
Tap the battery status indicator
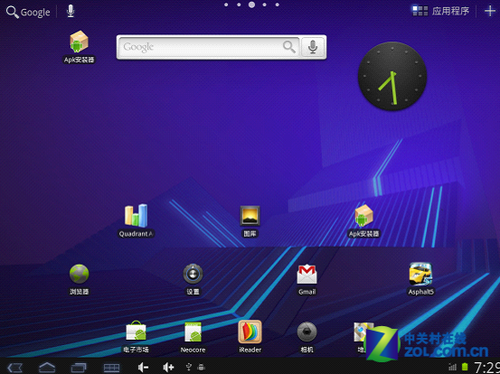pos(465,367)
